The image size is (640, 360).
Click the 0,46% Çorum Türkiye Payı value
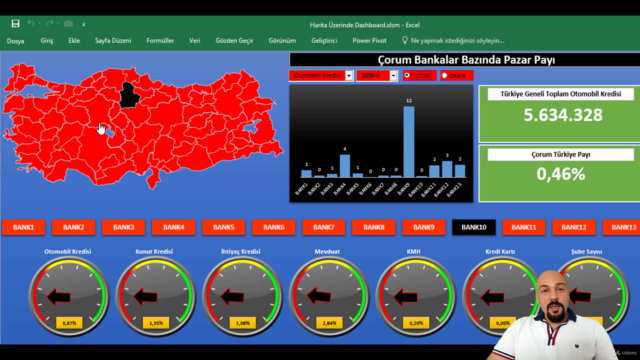[x=561, y=174]
